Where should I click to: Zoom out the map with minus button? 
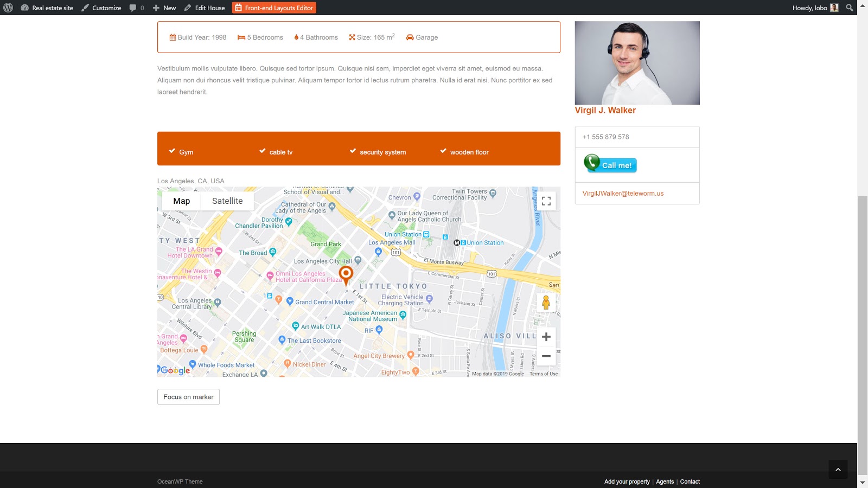(546, 356)
